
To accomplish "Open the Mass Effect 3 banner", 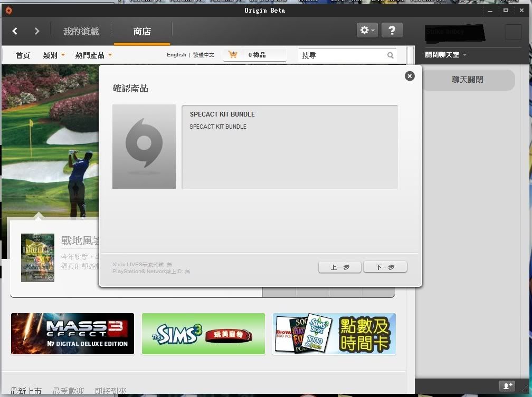I will pyautogui.click(x=72, y=334).
